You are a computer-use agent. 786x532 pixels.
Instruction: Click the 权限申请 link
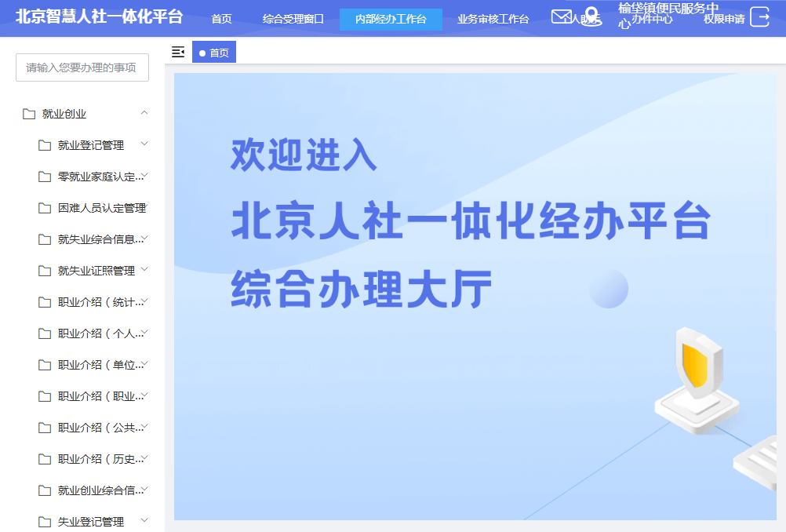tap(722, 17)
